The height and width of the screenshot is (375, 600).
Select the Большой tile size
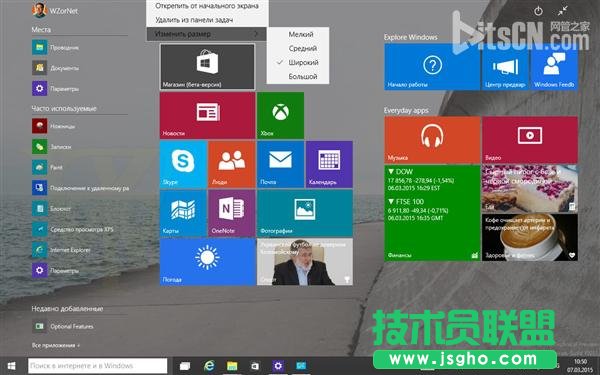(298, 77)
